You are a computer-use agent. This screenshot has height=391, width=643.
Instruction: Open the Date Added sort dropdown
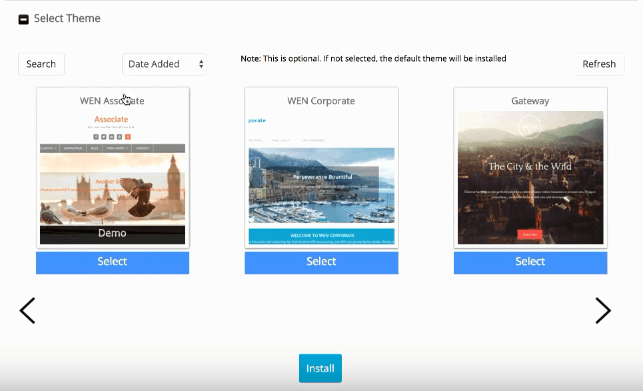[x=164, y=64]
